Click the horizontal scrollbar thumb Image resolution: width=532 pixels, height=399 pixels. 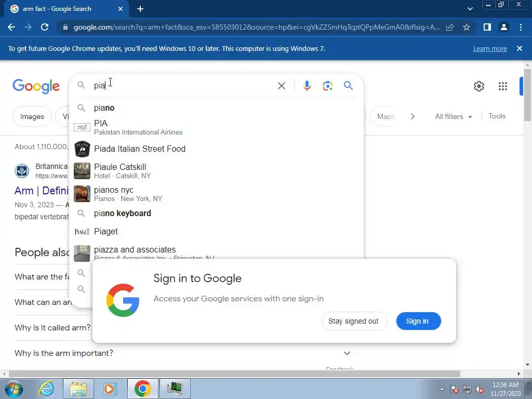coord(234,374)
